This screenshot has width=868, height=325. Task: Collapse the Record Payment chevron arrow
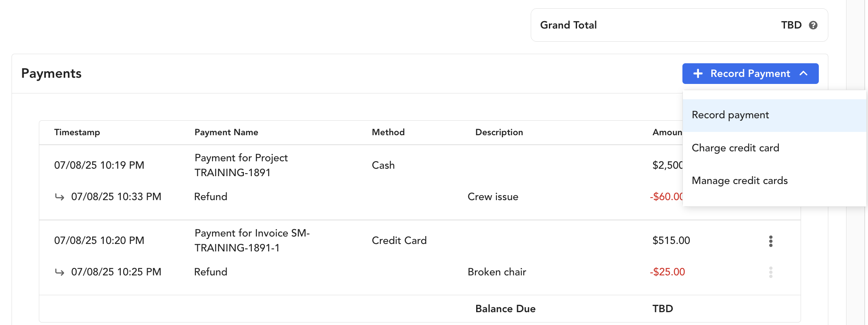pyautogui.click(x=804, y=74)
